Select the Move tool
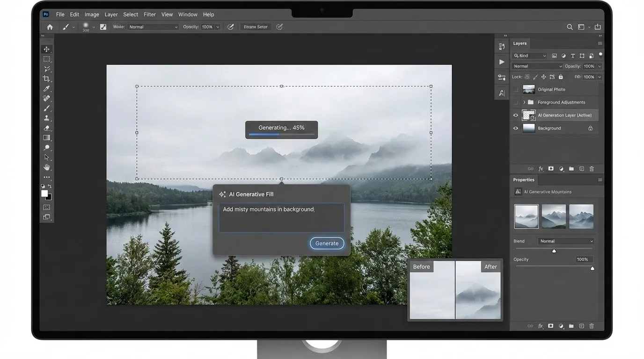The width and height of the screenshot is (644, 359). (47, 49)
